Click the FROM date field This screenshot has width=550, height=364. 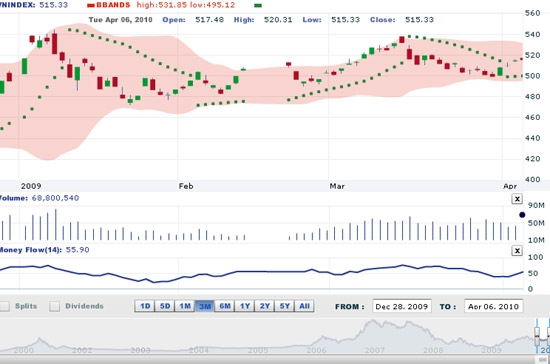[402, 306]
